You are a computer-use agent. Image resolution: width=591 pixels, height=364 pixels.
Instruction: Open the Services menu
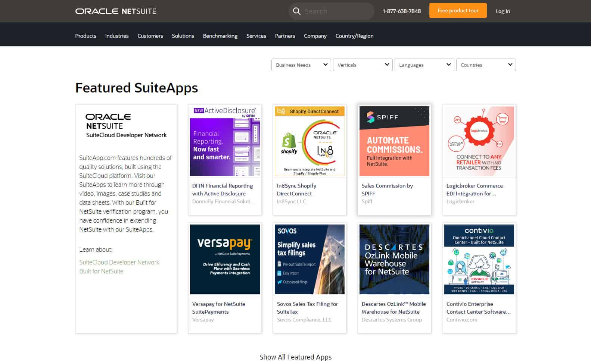[256, 36]
